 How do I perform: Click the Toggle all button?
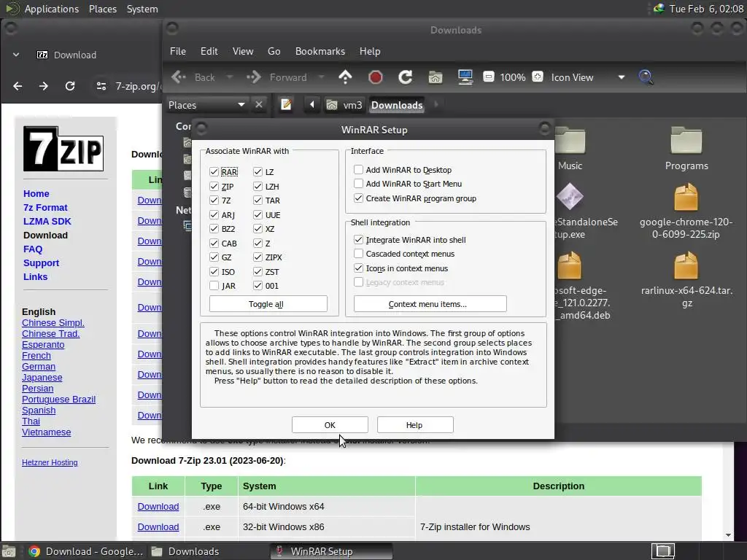(x=268, y=304)
